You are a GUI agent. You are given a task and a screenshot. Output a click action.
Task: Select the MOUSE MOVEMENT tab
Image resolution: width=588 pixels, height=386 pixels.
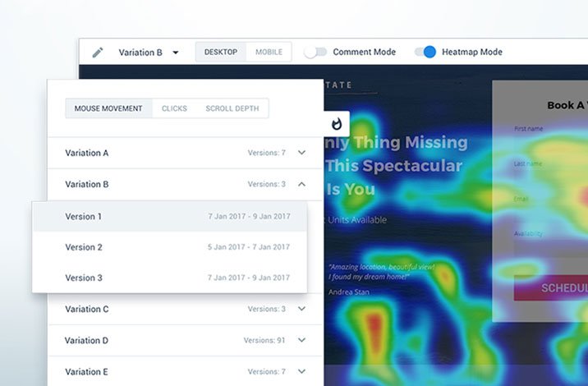[x=108, y=108]
